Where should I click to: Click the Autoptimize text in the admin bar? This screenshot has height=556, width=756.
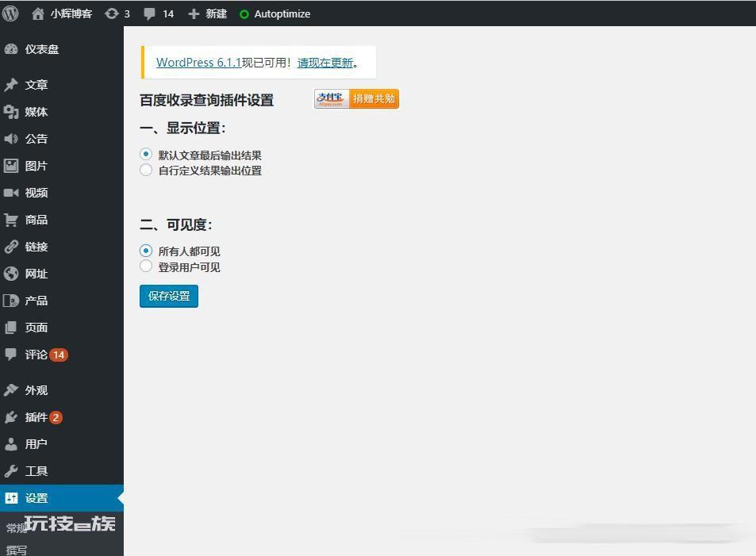coord(282,14)
